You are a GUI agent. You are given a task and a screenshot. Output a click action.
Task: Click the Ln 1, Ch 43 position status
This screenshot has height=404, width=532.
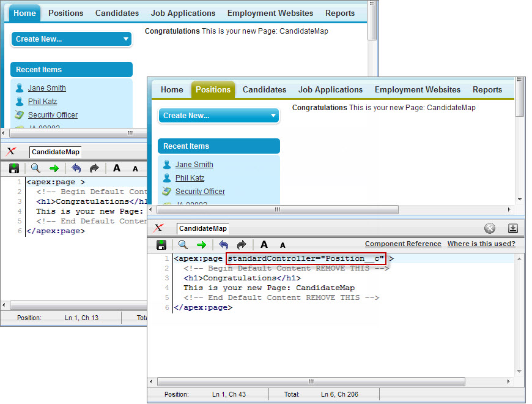(229, 394)
